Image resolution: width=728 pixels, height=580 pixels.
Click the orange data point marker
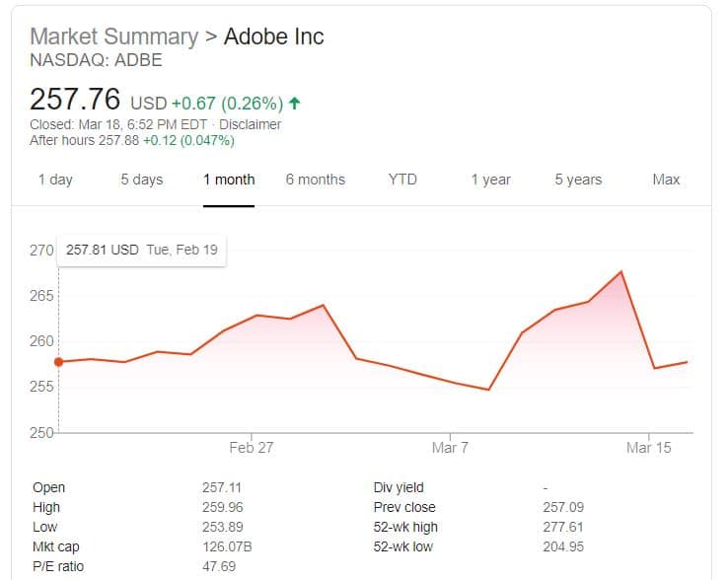[x=58, y=362]
